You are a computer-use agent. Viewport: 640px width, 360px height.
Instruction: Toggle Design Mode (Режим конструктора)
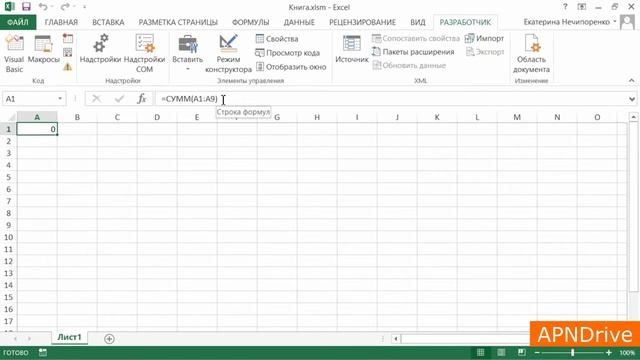228,54
